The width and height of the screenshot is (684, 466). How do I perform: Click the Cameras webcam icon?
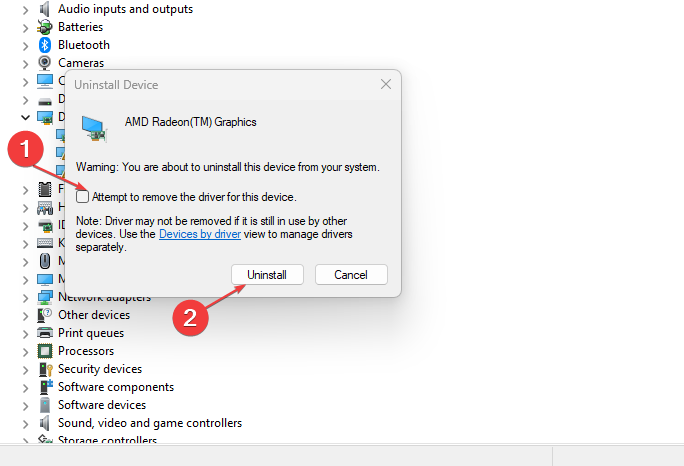coord(44,63)
